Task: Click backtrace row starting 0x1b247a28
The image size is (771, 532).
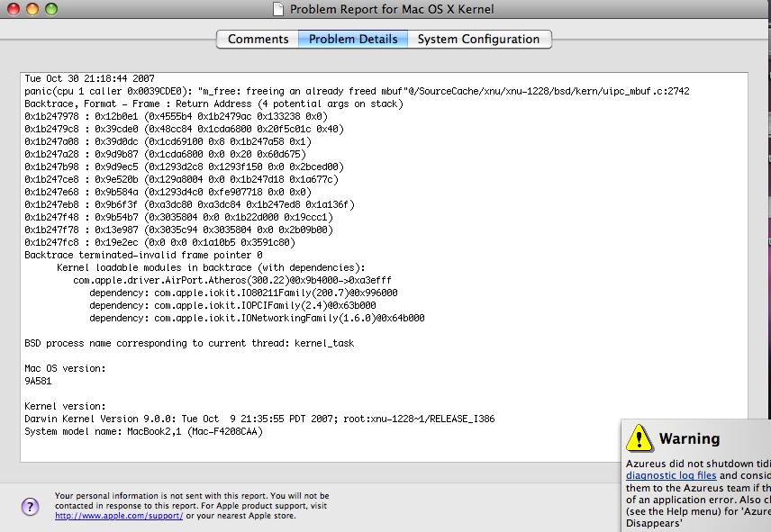Action: pos(165,154)
